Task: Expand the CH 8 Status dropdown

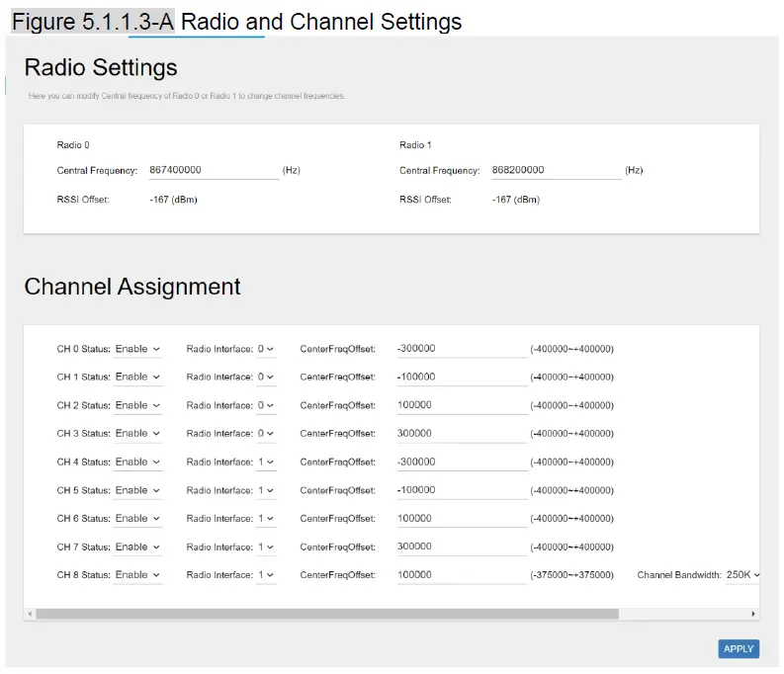Action: (137, 575)
